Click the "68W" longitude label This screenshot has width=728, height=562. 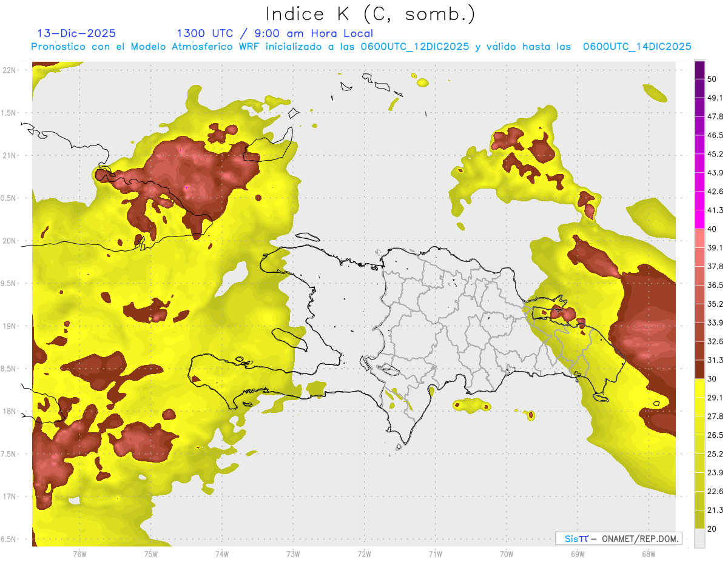(x=648, y=554)
